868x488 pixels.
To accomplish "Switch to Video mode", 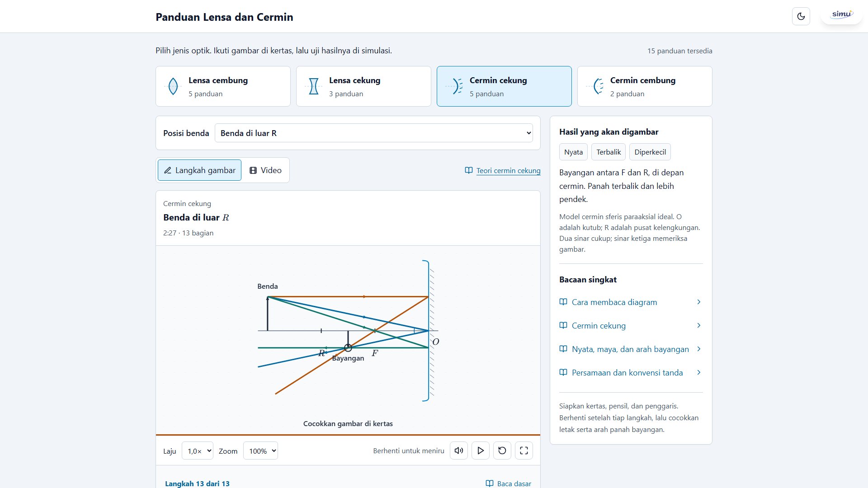I will tap(266, 170).
